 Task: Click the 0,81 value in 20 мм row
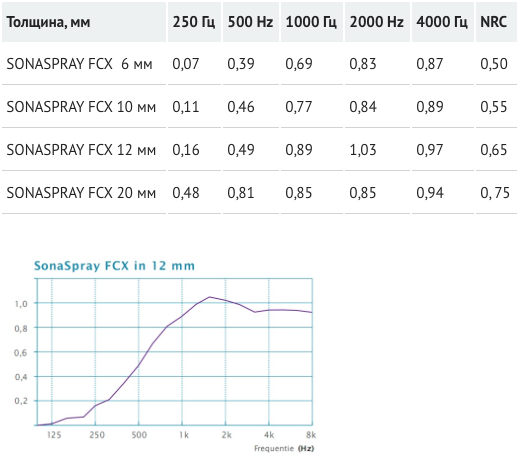[x=241, y=193]
